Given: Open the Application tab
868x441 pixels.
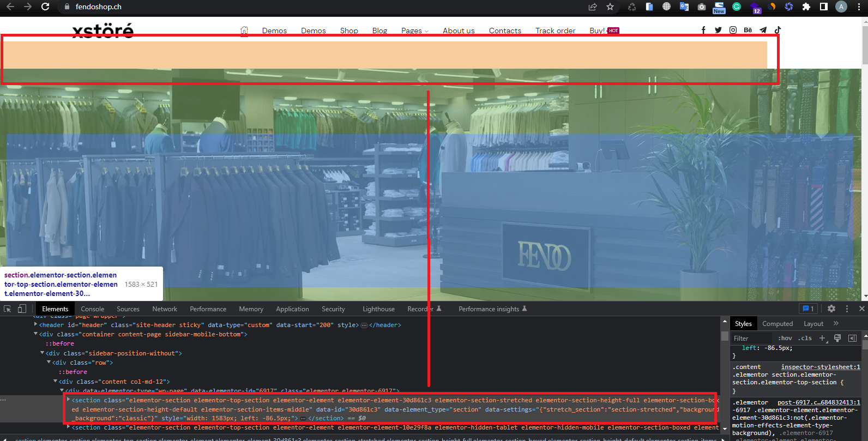Looking at the screenshot, I should pos(292,309).
